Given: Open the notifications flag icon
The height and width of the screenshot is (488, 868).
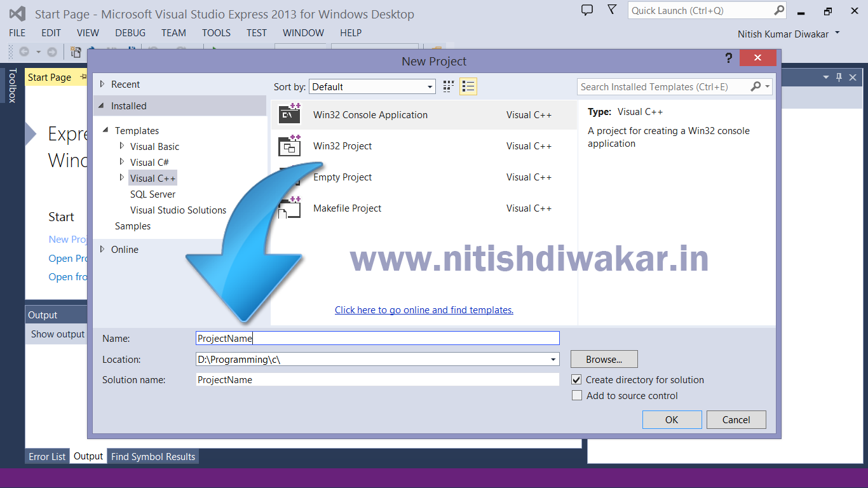Looking at the screenshot, I should [612, 10].
